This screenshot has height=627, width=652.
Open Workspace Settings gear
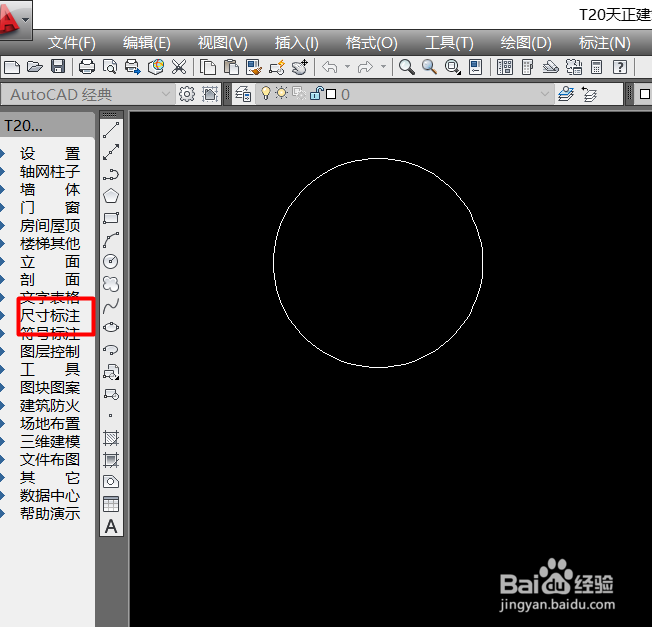tap(187, 94)
